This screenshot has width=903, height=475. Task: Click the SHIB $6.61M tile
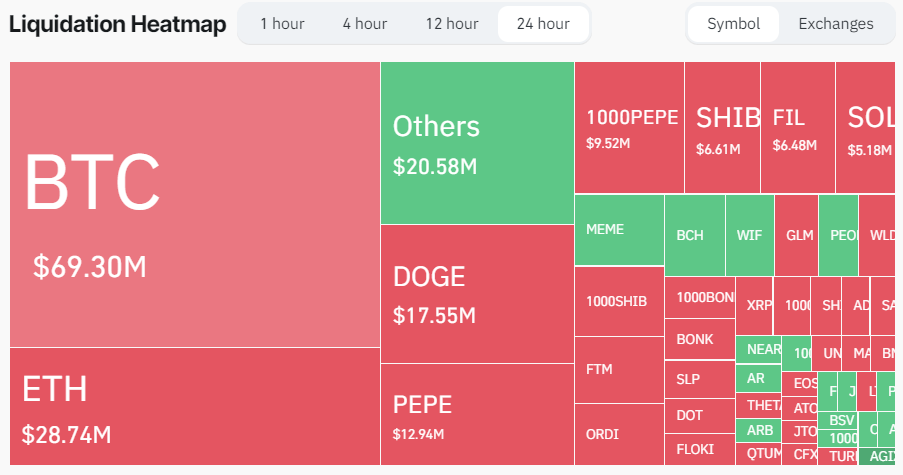[x=722, y=127]
